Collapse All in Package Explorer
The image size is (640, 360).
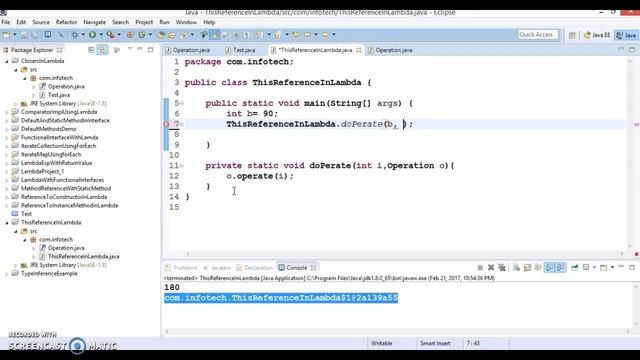click(x=91, y=50)
